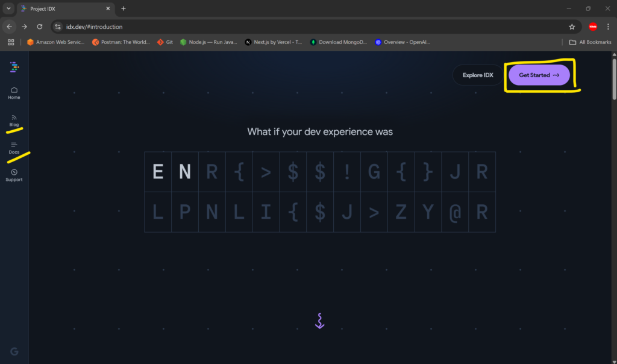
Task: Click the scrollbar down arrow
Action: (614, 362)
